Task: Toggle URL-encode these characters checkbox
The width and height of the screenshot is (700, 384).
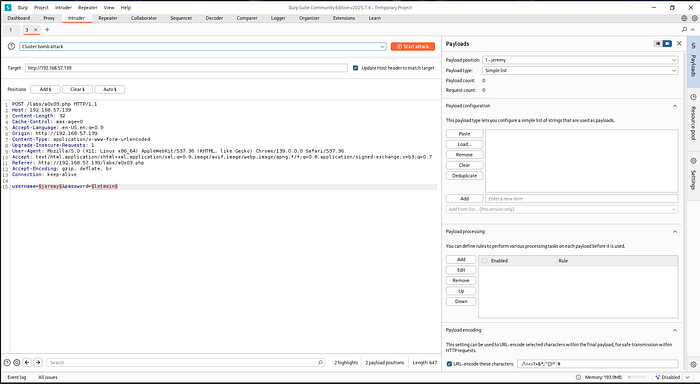Action: (x=449, y=364)
